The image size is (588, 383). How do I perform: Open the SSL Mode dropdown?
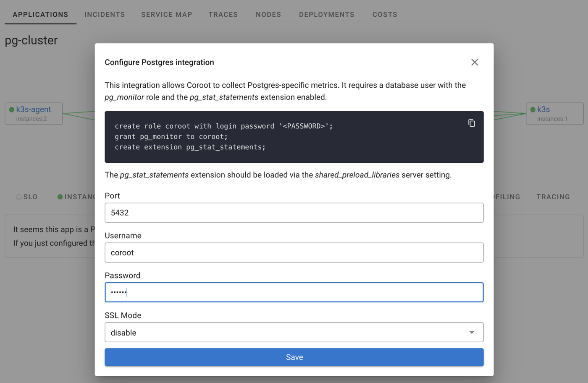(294, 332)
